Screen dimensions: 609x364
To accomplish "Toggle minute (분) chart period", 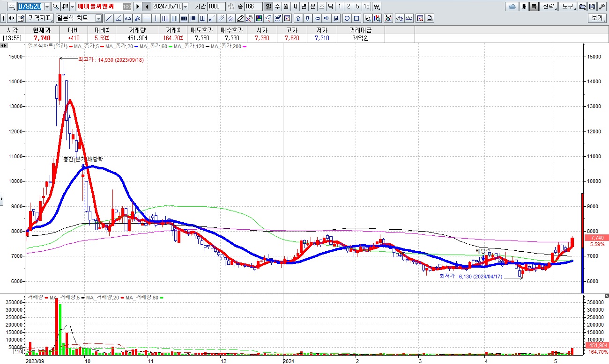I will tap(313, 7).
